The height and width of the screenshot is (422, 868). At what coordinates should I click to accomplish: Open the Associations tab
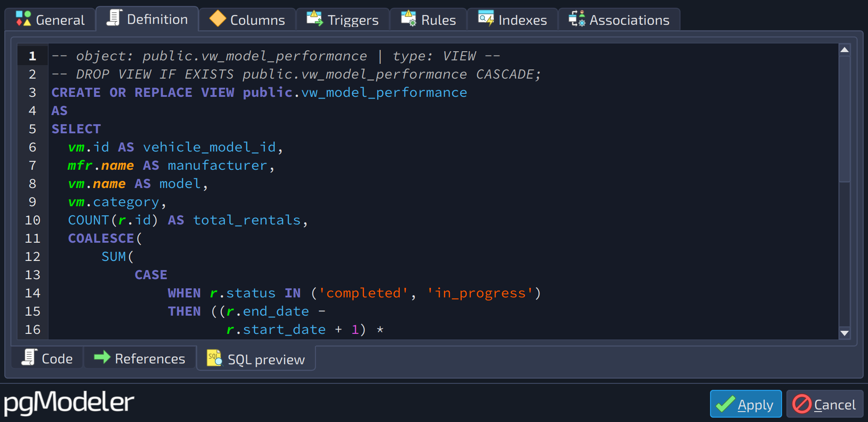[x=619, y=20]
